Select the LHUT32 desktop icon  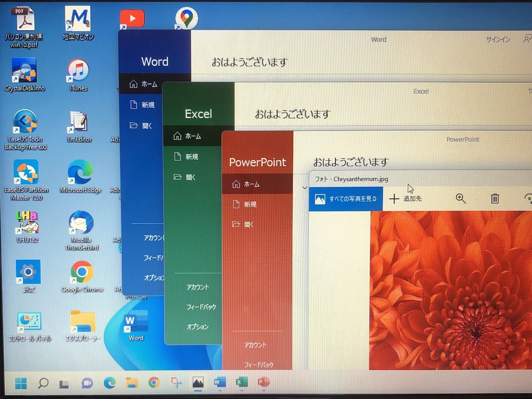click(x=27, y=227)
